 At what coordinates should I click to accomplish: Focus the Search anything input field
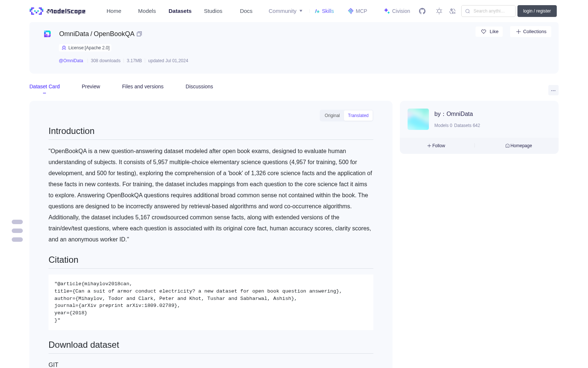(x=488, y=11)
